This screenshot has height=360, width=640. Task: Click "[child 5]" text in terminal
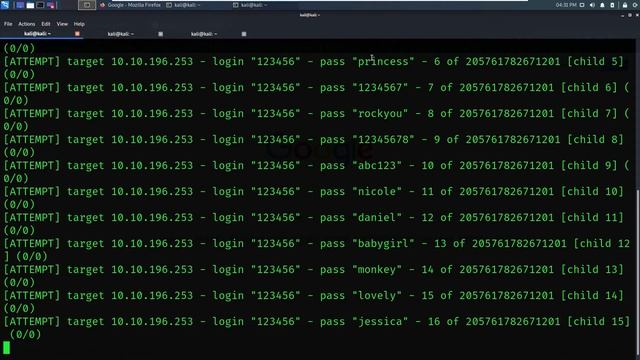pyautogui.click(x=595, y=62)
